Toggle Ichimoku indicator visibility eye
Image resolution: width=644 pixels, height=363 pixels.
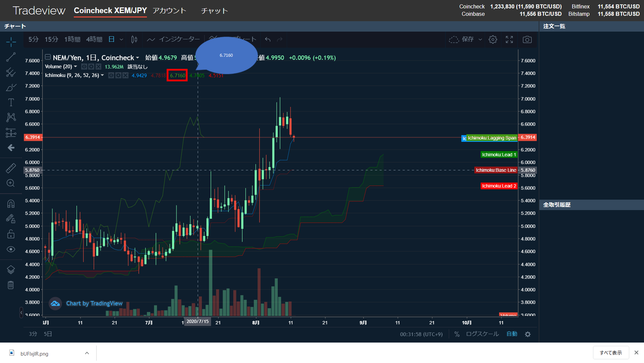111,76
